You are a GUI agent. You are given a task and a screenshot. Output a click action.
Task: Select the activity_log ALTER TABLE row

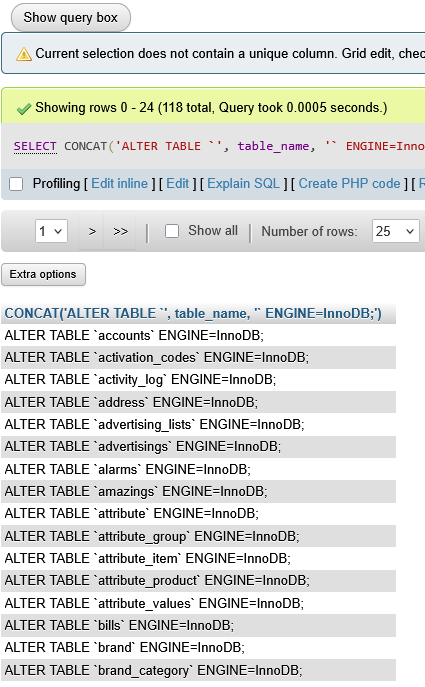click(x=198, y=380)
